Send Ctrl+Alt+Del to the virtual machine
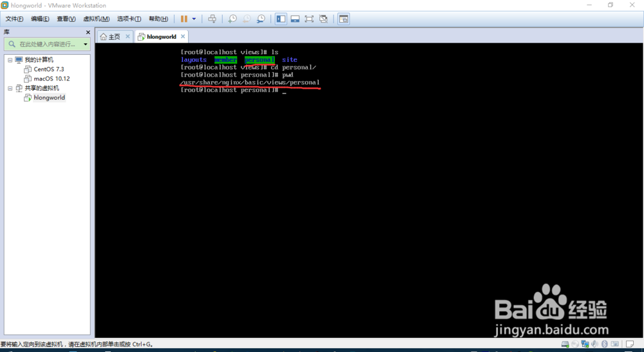Viewport: 644px width, 352px height. [212, 19]
